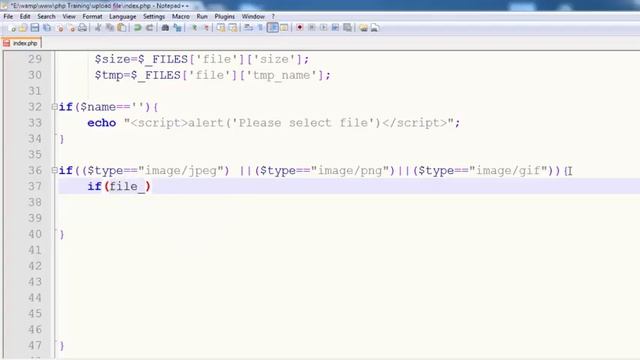Click the Copy toolbar icon
640x360 pixels.
tap(110, 28)
